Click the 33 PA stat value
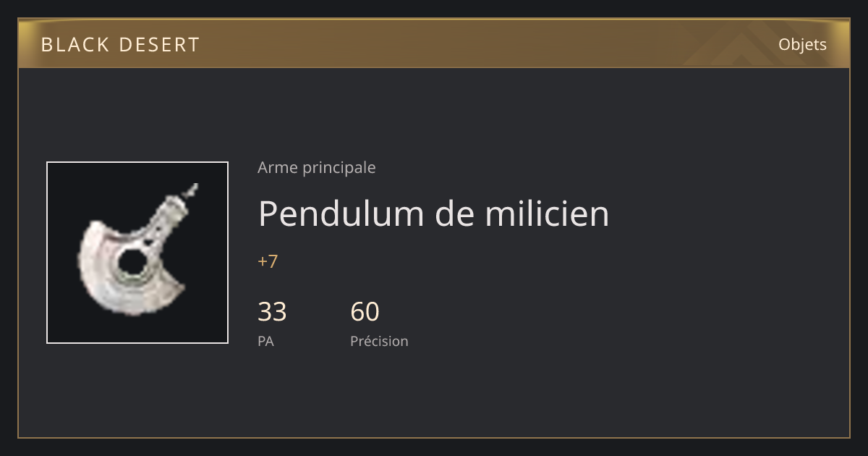Viewport: 868px width, 456px height. pos(272,312)
